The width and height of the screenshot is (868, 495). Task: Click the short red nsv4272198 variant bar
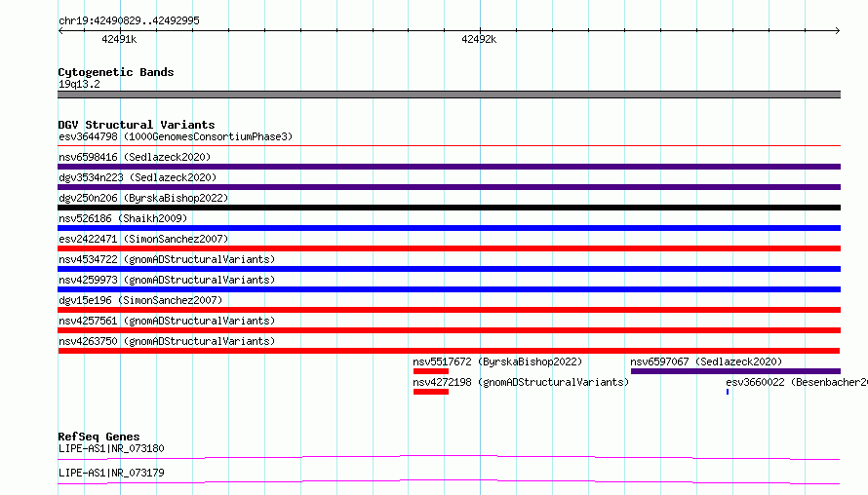point(431,392)
